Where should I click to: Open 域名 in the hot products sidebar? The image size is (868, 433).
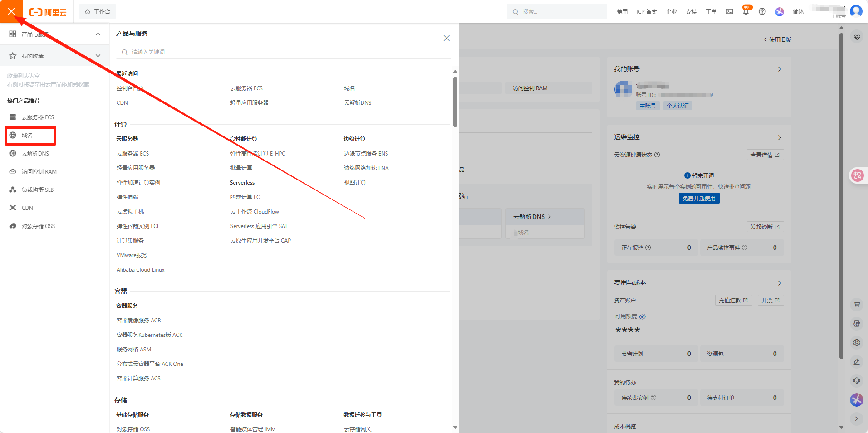27,136
